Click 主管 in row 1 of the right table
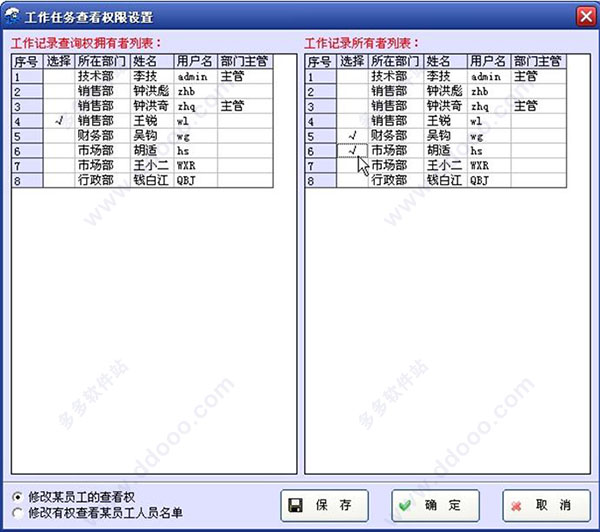 (539, 77)
